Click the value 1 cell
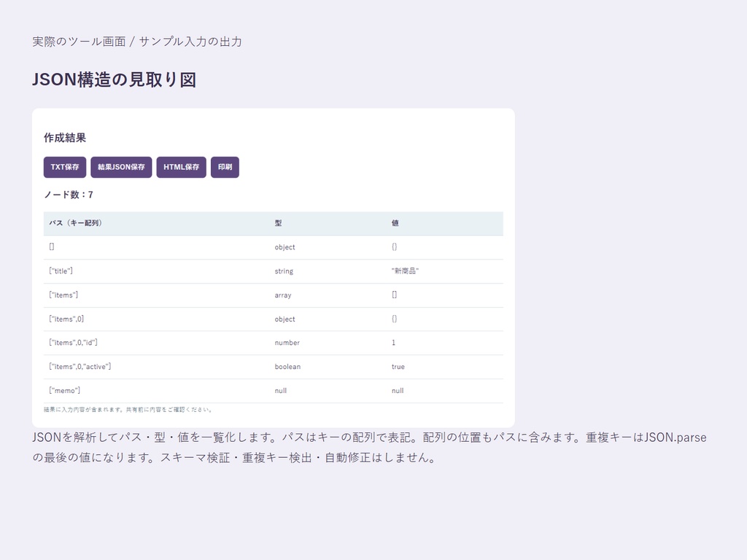Image resolution: width=747 pixels, height=560 pixels. pyautogui.click(x=444, y=343)
